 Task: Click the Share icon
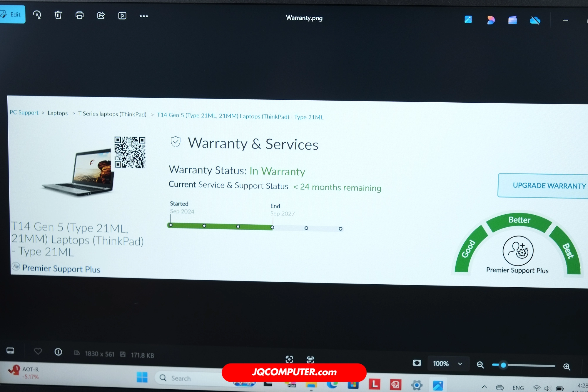[101, 15]
